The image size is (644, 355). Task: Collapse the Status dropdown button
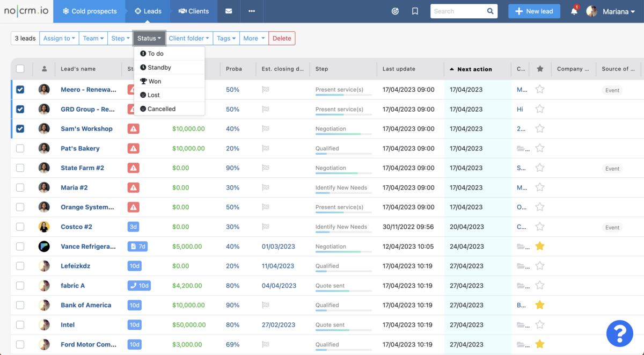(x=149, y=38)
